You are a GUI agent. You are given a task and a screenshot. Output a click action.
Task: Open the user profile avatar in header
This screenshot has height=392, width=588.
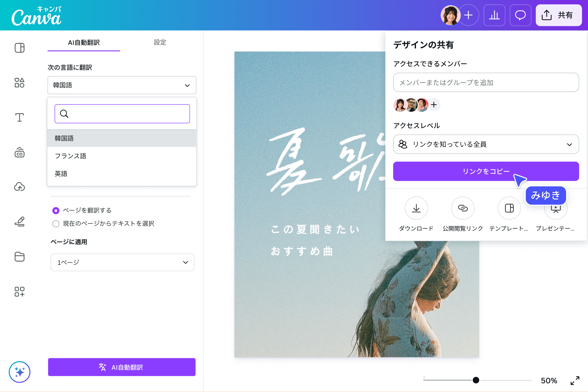450,15
